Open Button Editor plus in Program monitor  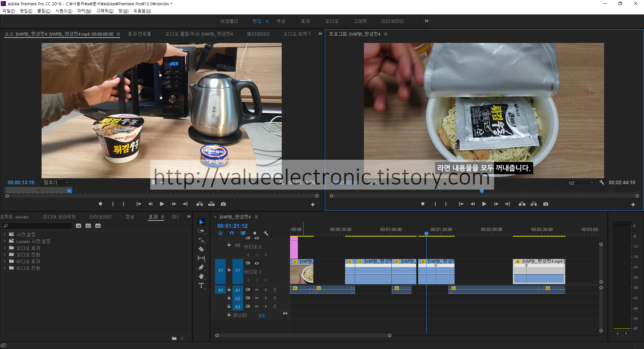pos(633,204)
